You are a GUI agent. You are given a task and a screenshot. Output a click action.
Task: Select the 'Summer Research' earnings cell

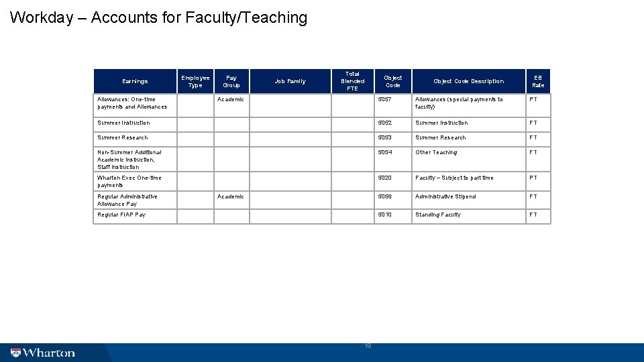(135, 139)
